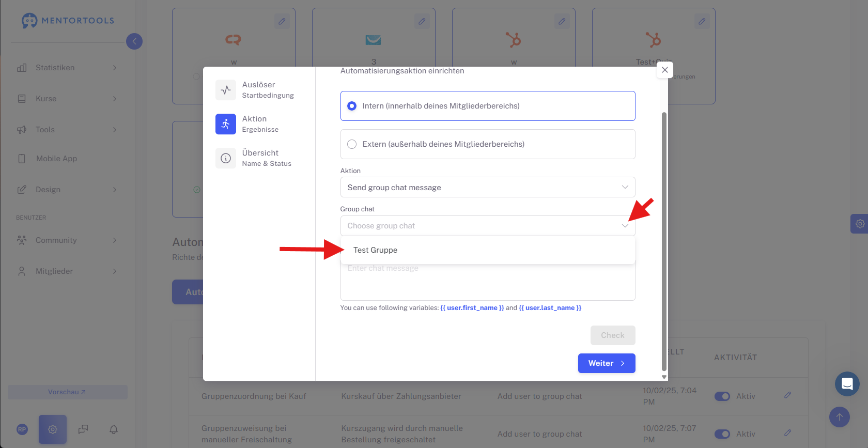Screen dimensions: 868x448
Task: Open the notifications bell icon
Action: tap(114, 429)
